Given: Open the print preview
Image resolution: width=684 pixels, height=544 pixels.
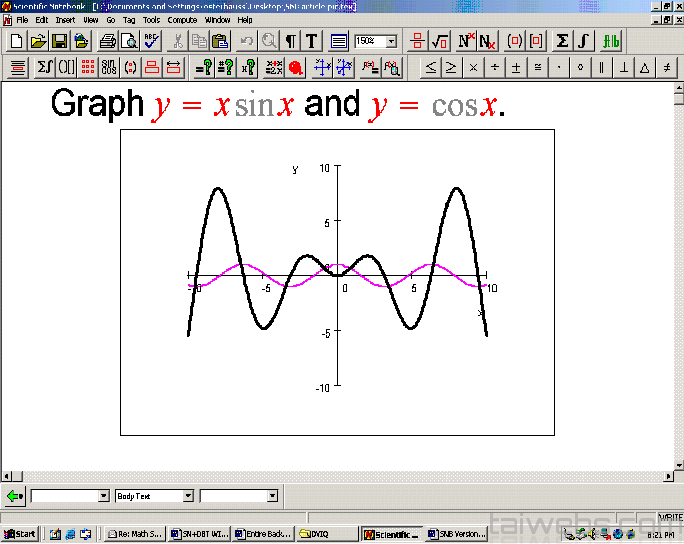Looking at the screenshot, I should pos(129,41).
